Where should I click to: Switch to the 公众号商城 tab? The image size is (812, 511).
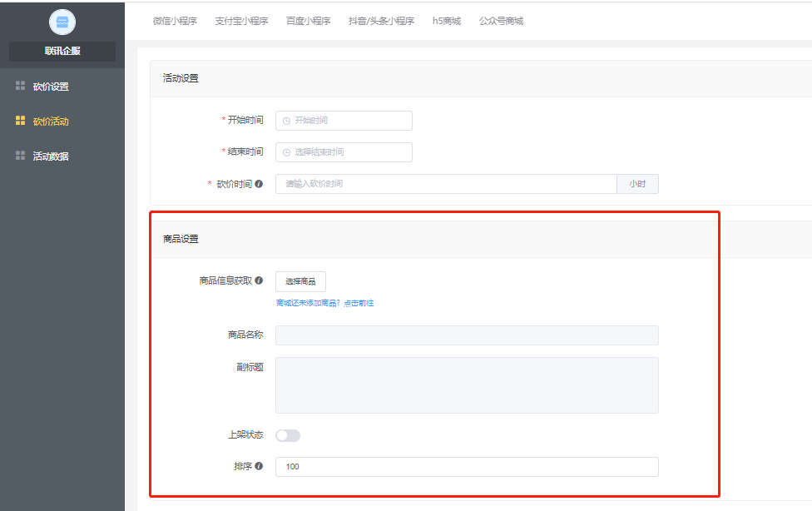[502, 21]
